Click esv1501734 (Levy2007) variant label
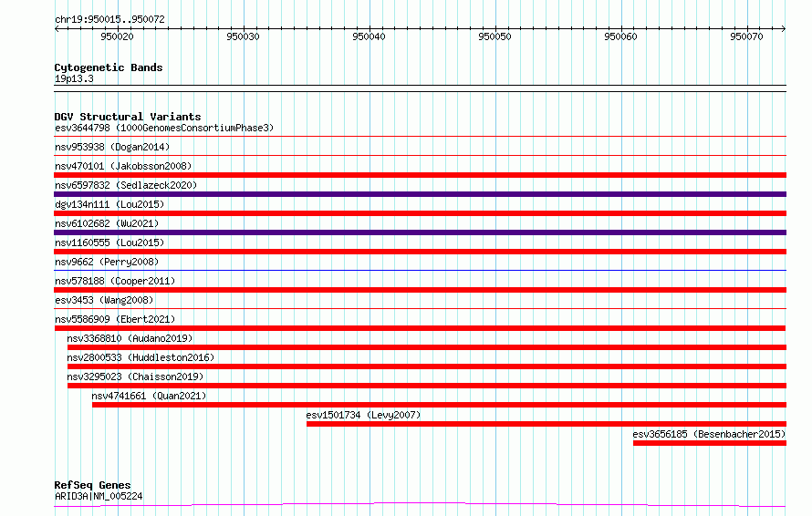 coord(363,415)
